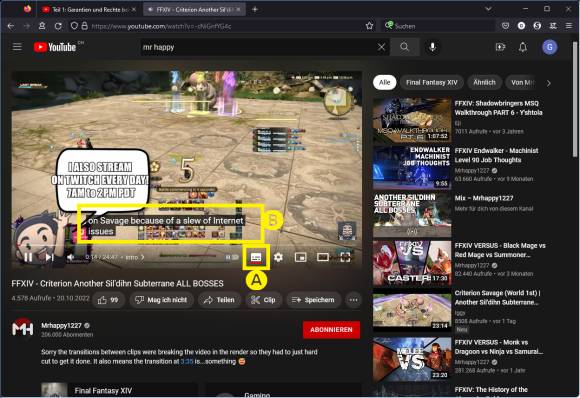580x398 pixels.
Task: Expand more filter chips with right chevron
Action: [x=549, y=83]
